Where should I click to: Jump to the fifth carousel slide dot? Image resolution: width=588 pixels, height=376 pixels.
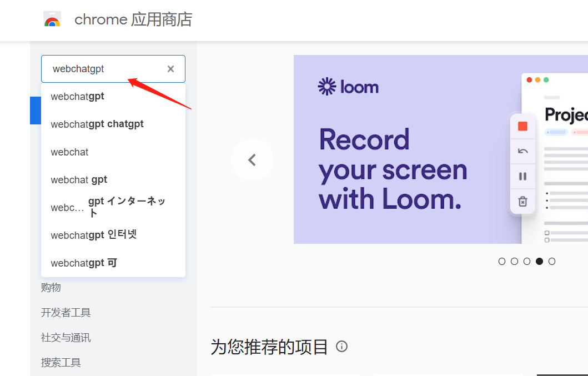pyautogui.click(x=551, y=261)
